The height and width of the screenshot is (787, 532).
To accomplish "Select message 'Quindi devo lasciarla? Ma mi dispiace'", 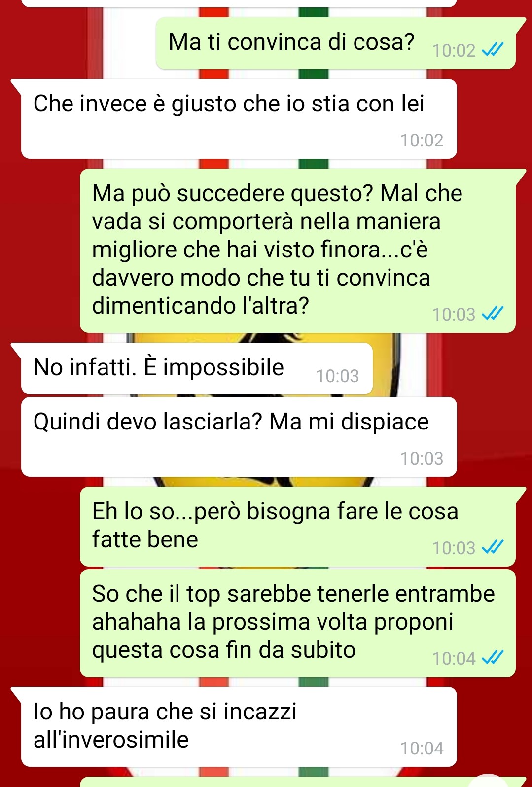I will tap(239, 437).
